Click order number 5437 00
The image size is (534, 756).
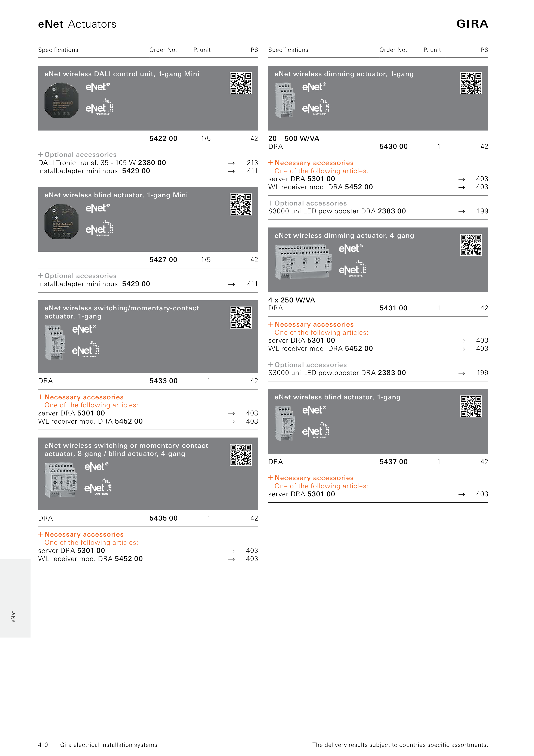pos(393,462)
